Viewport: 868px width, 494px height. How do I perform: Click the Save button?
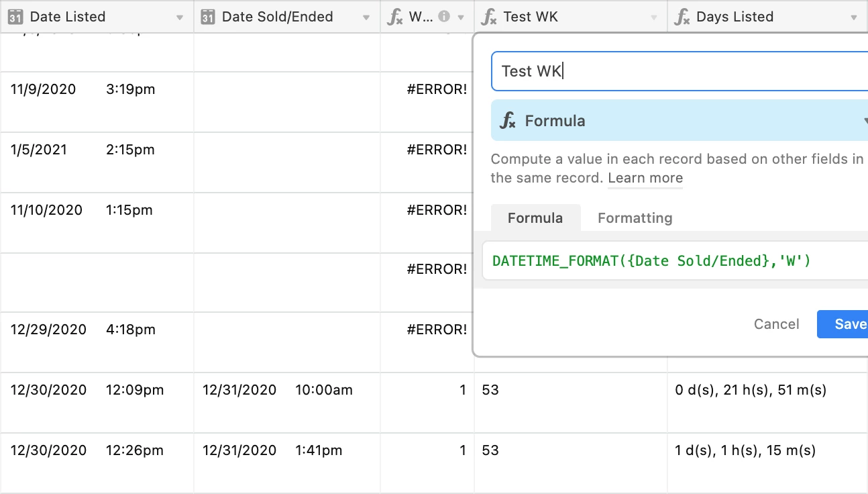coord(843,324)
